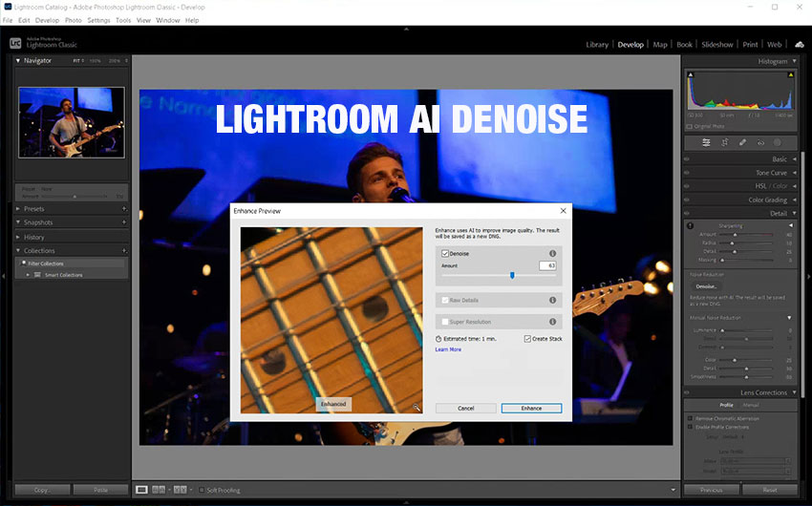Viewport: 812px width, 506px height.
Task: Open the File menu
Action: [x=8, y=20]
